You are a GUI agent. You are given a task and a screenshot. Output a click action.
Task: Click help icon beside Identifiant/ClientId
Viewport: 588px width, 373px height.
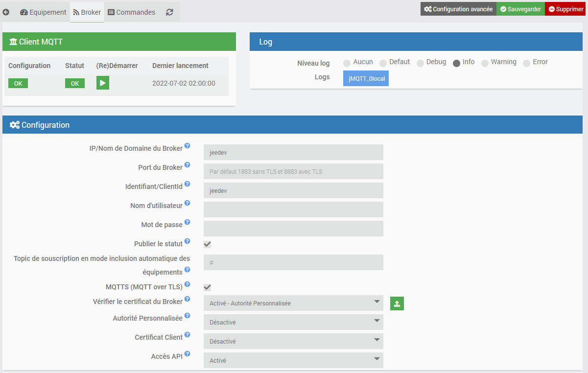click(x=187, y=185)
